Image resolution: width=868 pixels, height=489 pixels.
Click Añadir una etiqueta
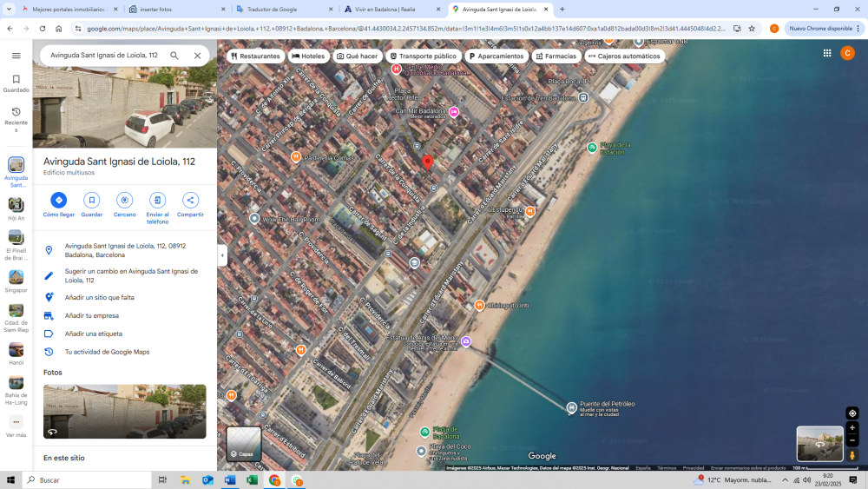(125, 334)
